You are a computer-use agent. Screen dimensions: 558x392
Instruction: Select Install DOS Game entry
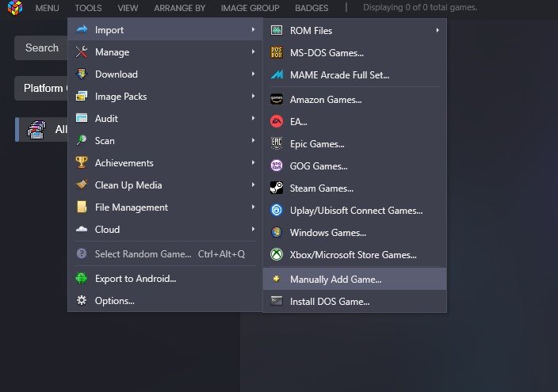pos(330,301)
